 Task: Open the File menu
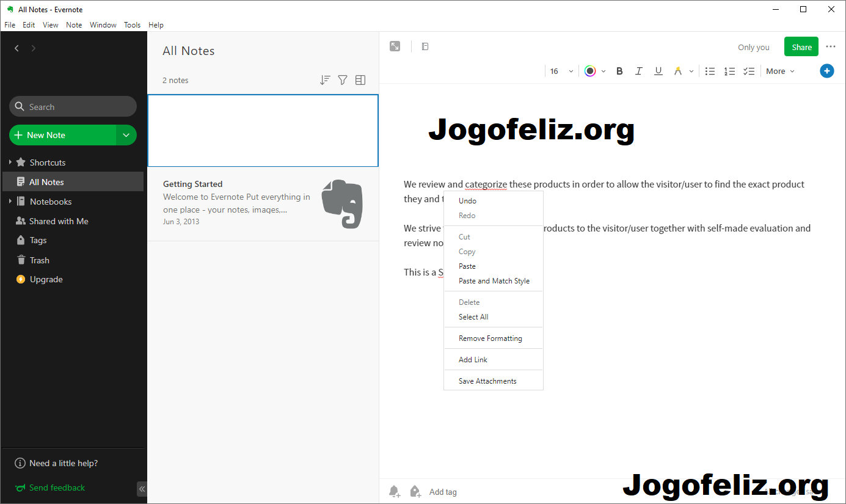pyautogui.click(x=10, y=25)
